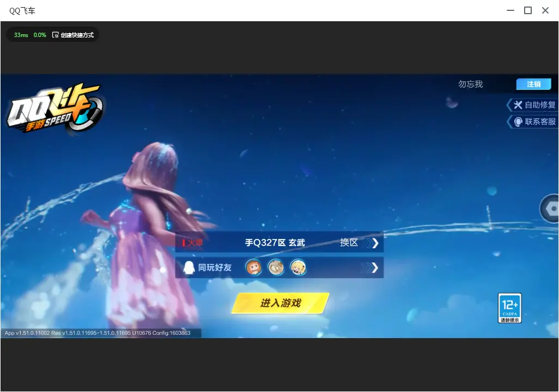Click the create shortcut icon

pos(55,35)
